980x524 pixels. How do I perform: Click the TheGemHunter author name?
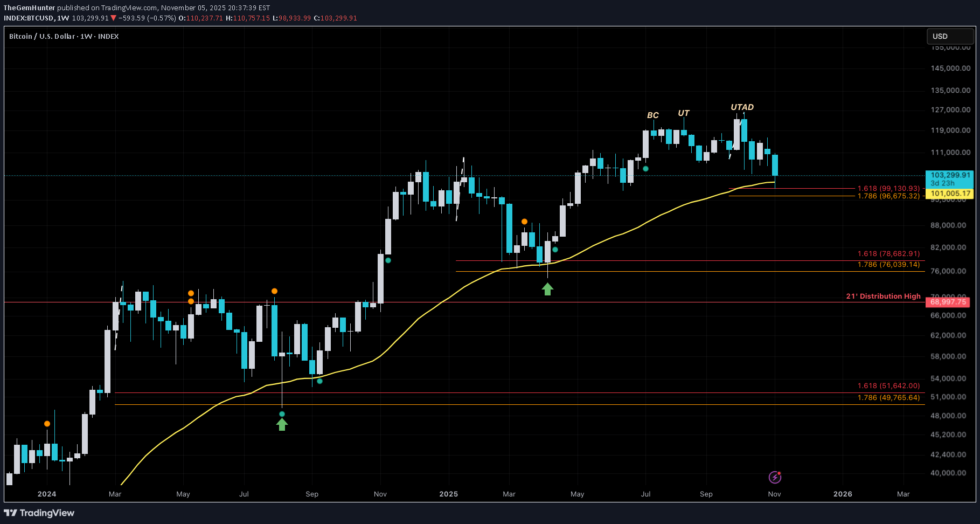(x=30, y=8)
